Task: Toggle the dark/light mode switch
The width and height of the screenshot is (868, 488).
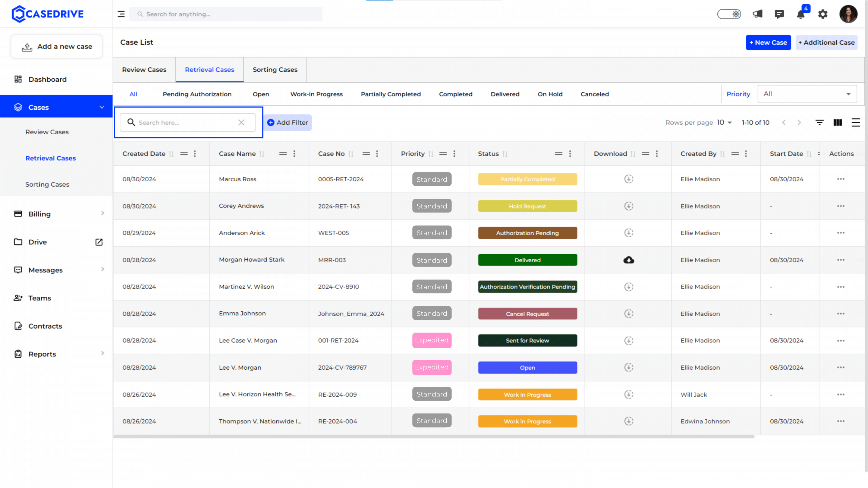Action: [x=729, y=14]
